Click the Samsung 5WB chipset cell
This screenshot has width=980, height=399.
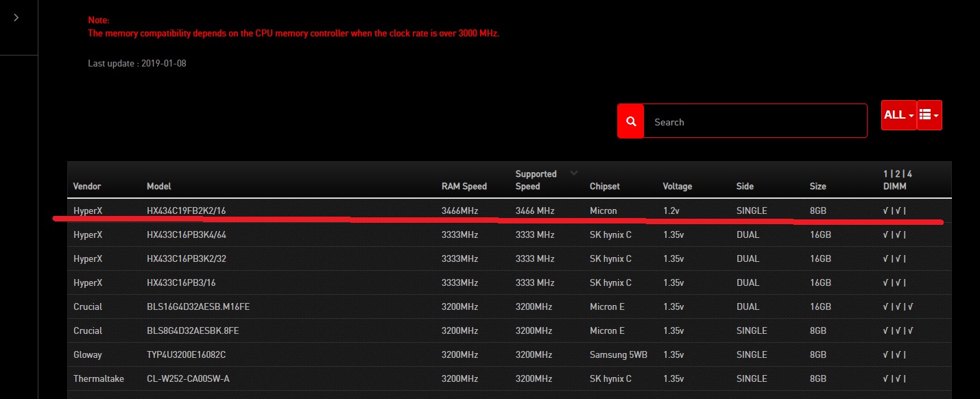coord(619,354)
